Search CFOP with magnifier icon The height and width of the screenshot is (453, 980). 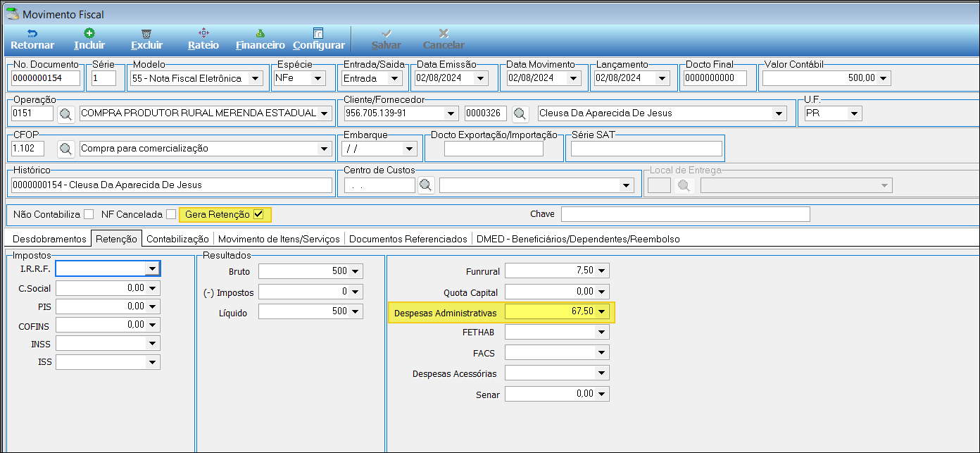66,149
